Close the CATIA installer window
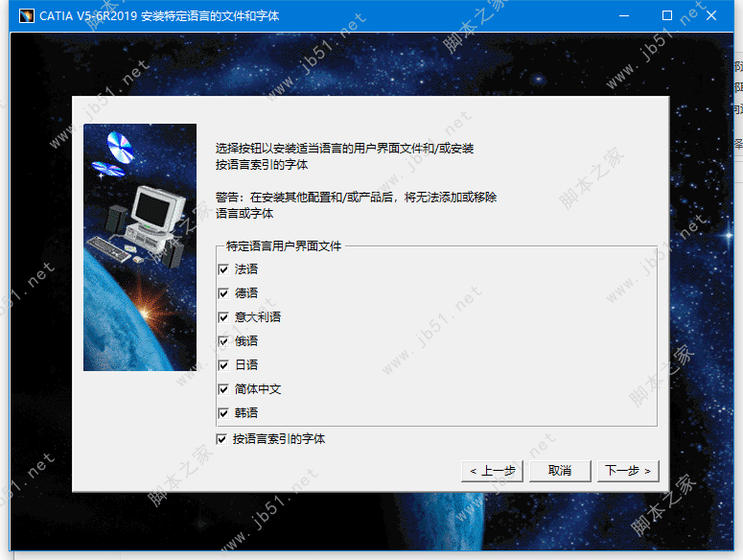This screenshot has width=743, height=560. point(710,15)
